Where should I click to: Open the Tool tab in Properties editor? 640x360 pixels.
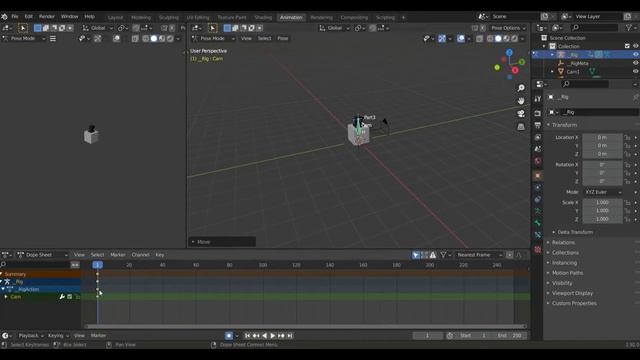pos(538,99)
